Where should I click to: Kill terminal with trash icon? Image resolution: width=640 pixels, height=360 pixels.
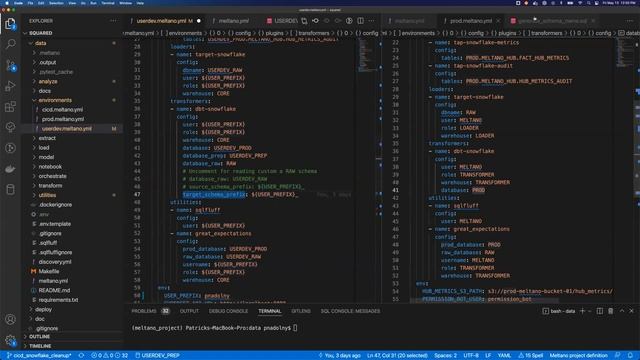(611, 311)
